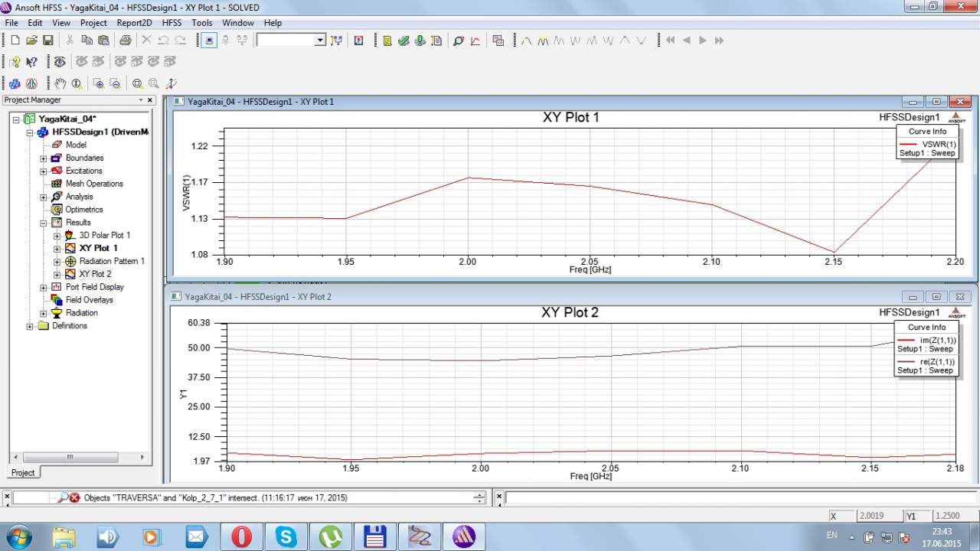Click the Project tab below the tree
Image resolution: width=980 pixels, height=551 pixels.
pos(23,473)
